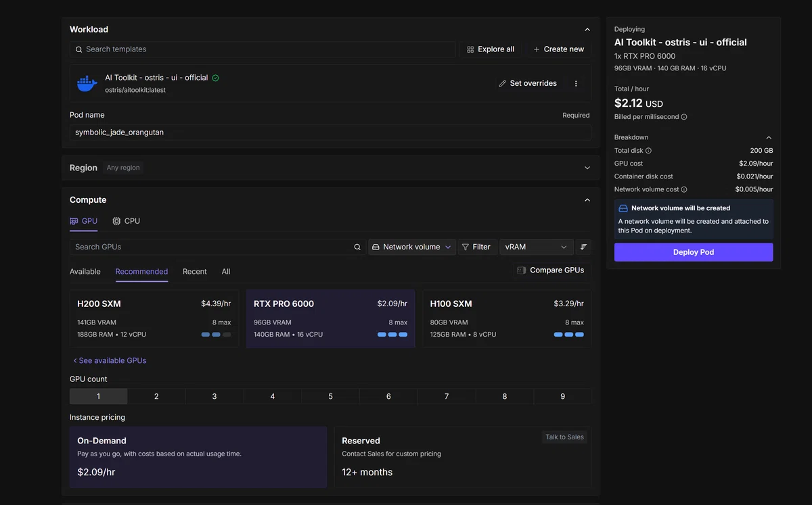Click info icon next to Billed per millisecond

683,117
